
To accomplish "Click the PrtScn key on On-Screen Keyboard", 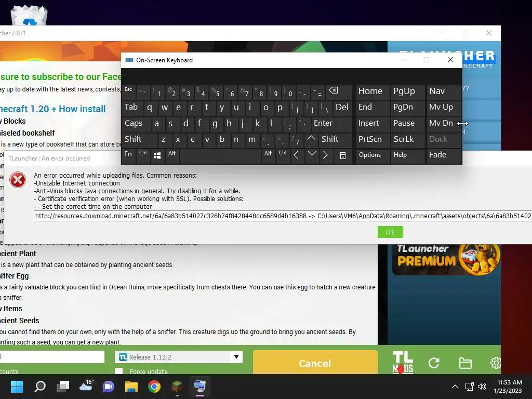I will click(372, 139).
